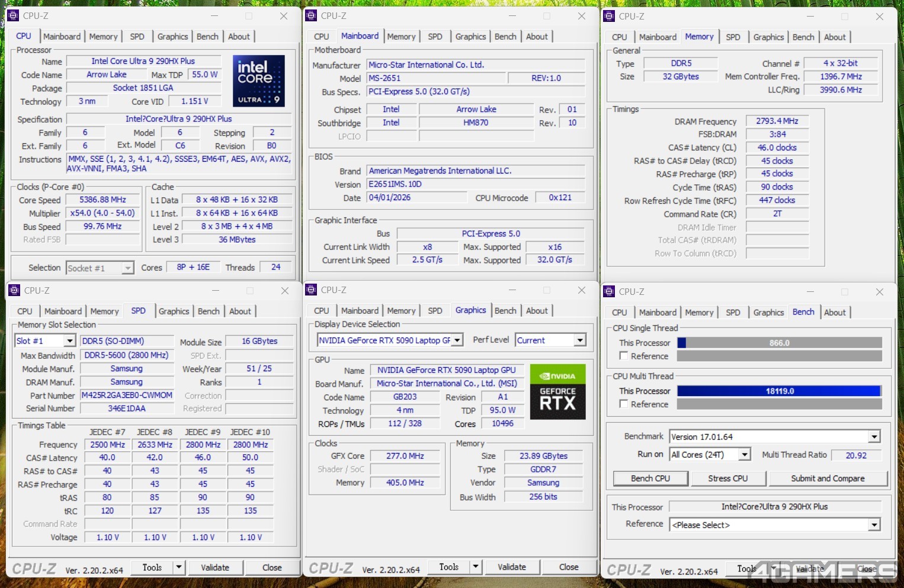The image size is (904, 588).
Task: Click the Multi Thread Ratio field showing 20.92
Action: (x=856, y=455)
